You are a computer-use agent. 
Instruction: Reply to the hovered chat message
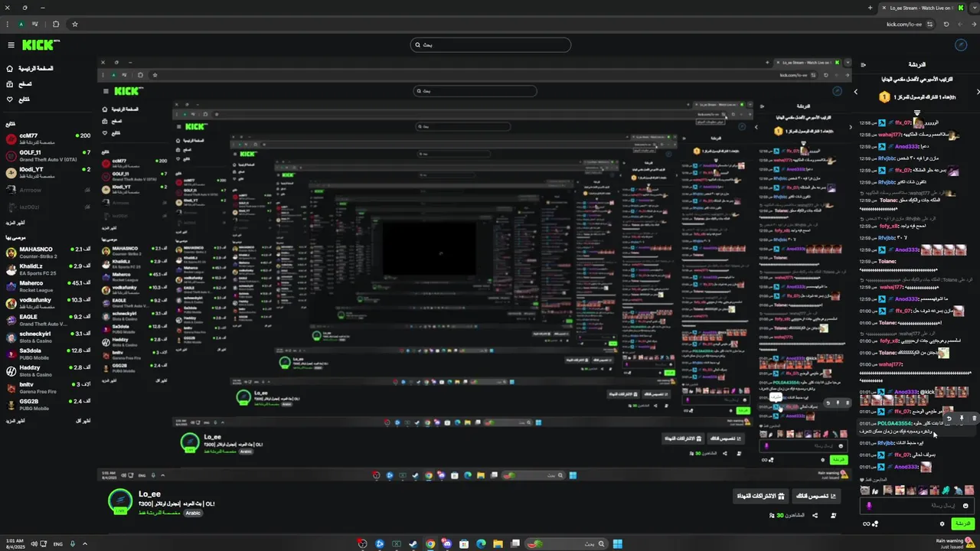point(949,419)
